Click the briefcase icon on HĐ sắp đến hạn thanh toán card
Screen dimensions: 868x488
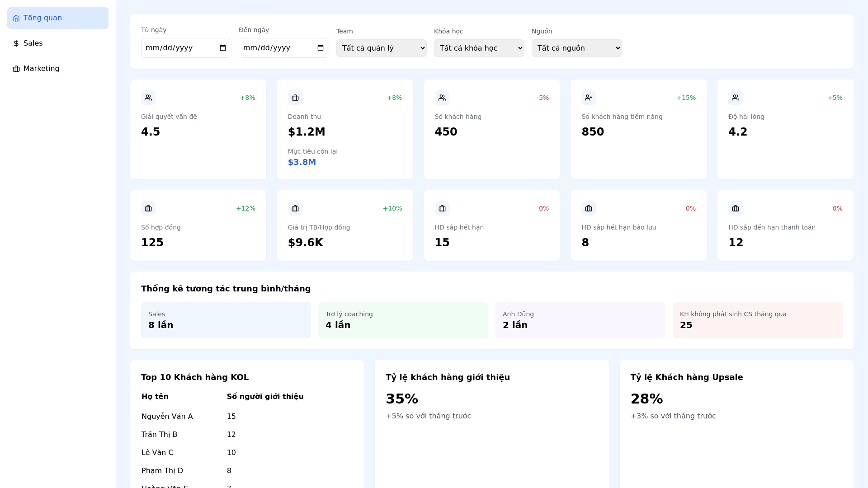[736, 208]
